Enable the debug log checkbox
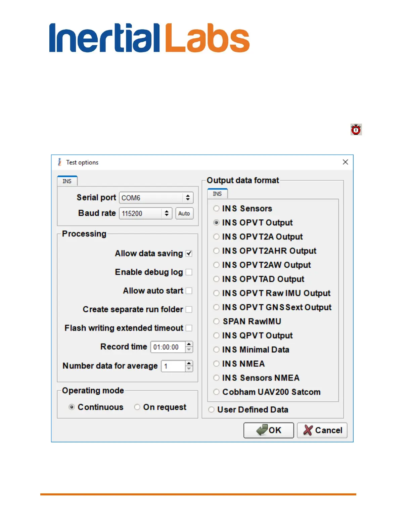This screenshot has height=532, width=411. (x=189, y=272)
